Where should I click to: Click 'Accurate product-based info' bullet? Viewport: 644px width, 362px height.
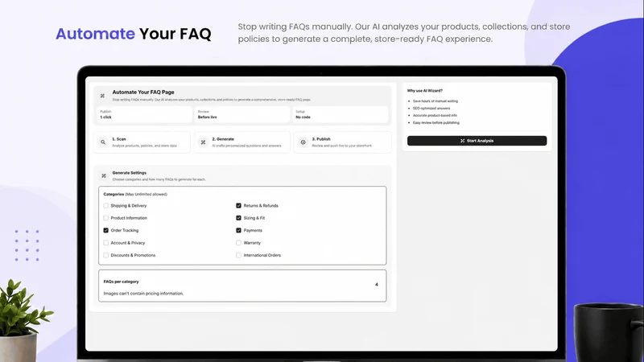435,115
